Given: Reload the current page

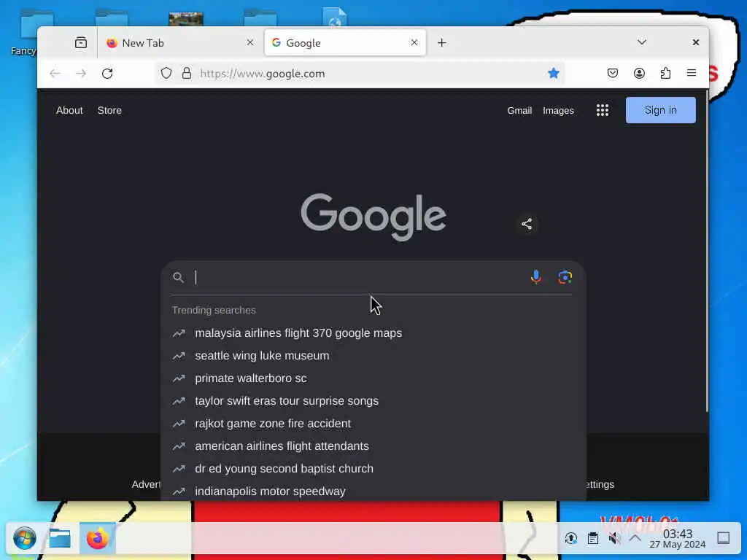Looking at the screenshot, I should (x=107, y=74).
